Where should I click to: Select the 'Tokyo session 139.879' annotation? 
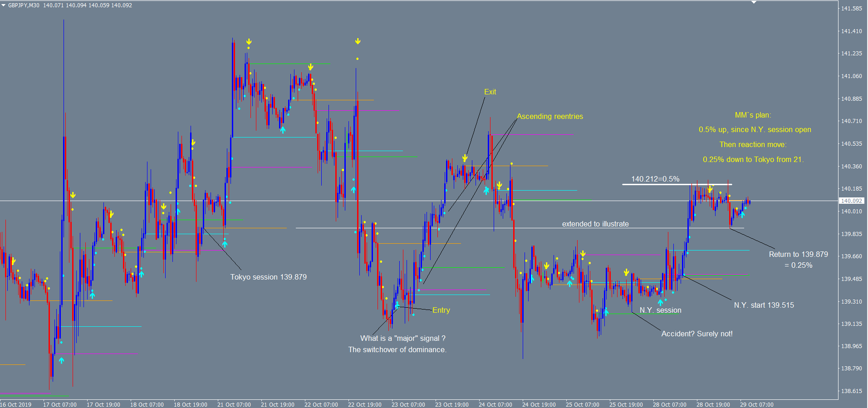(x=268, y=277)
